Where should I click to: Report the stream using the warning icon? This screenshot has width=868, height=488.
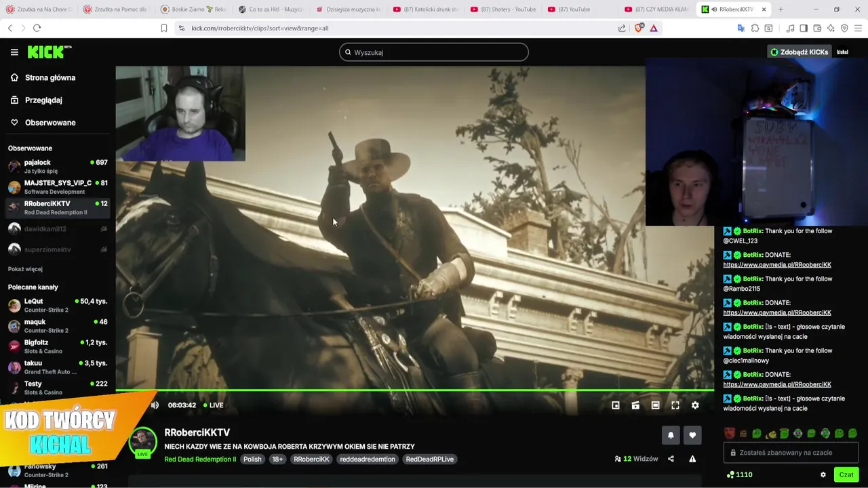pos(692,459)
